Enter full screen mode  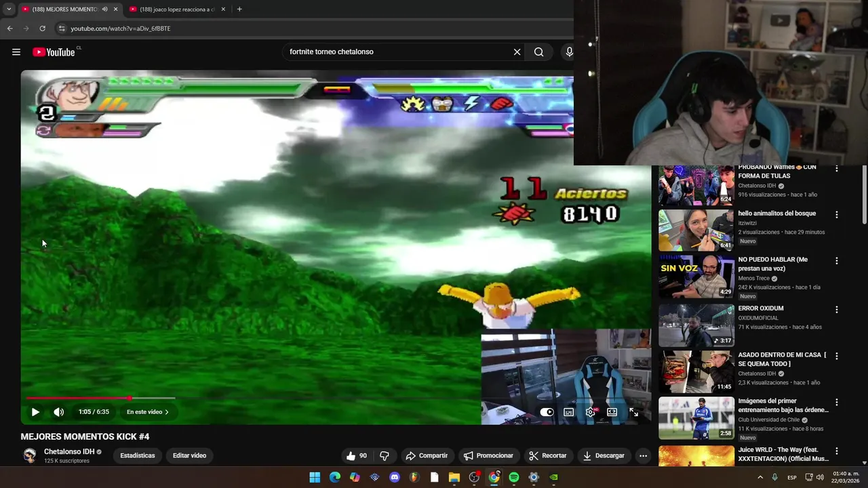tap(633, 412)
